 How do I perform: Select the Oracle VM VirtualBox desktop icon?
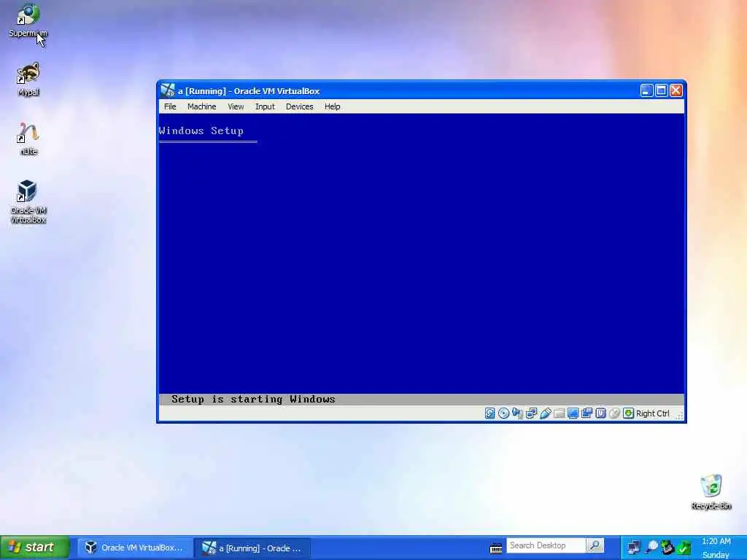pyautogui.click(x=28, y=202)
